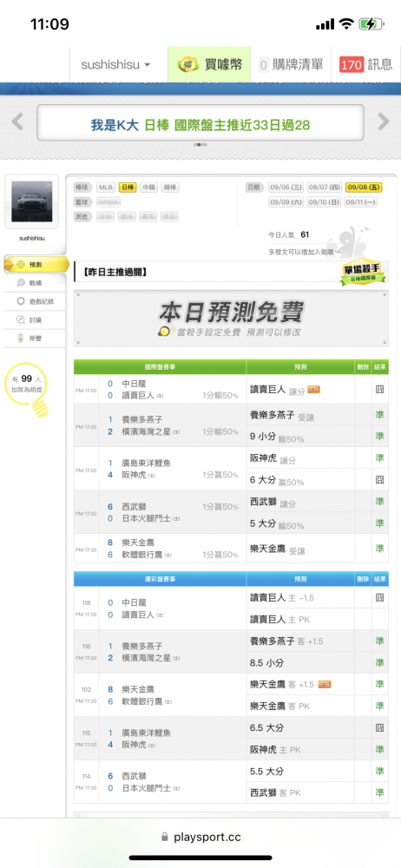Click the 囧 result for 6.5 大分
401x868 pixels.
[x=379, y=727]
